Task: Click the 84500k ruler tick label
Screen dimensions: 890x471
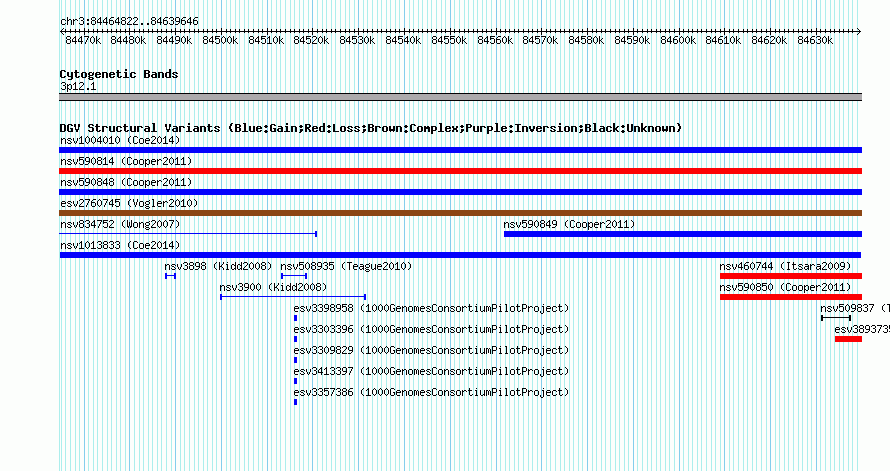Action: coord(220,40)
